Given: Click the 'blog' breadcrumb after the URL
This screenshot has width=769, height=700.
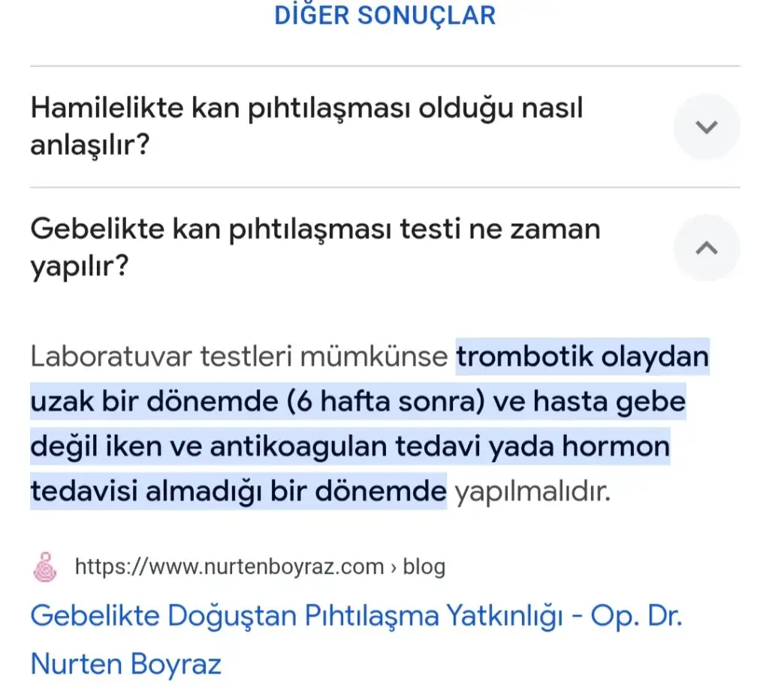Looking at the screenshot, I should [424, 566].
